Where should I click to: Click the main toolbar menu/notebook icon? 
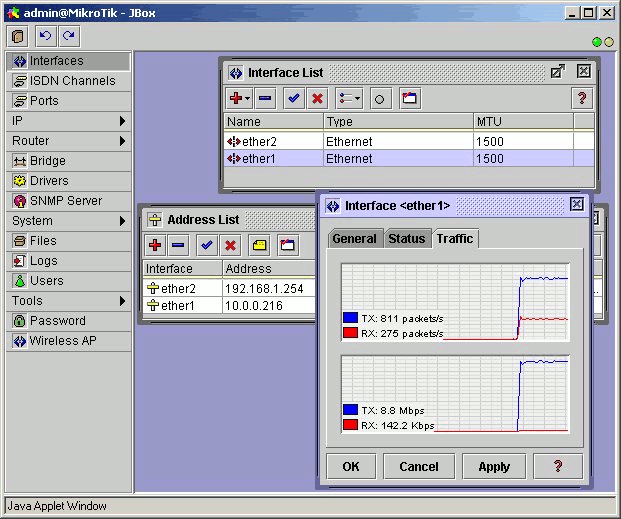click(x=17, y=36)
